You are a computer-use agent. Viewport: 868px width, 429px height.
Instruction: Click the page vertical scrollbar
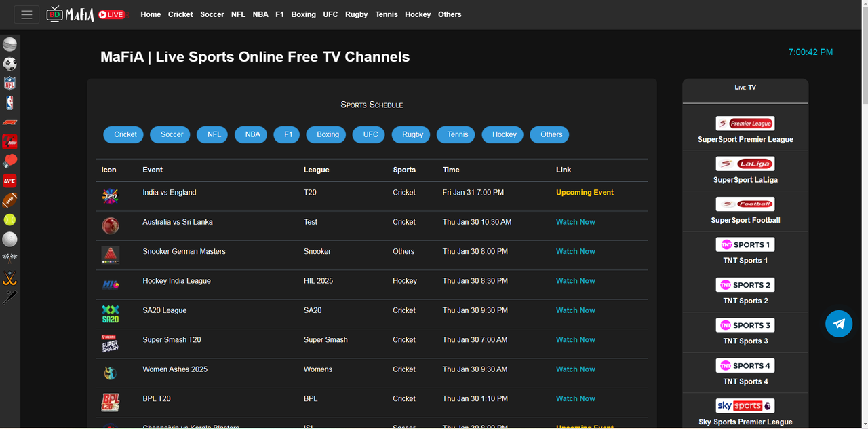tap(864, 214)
